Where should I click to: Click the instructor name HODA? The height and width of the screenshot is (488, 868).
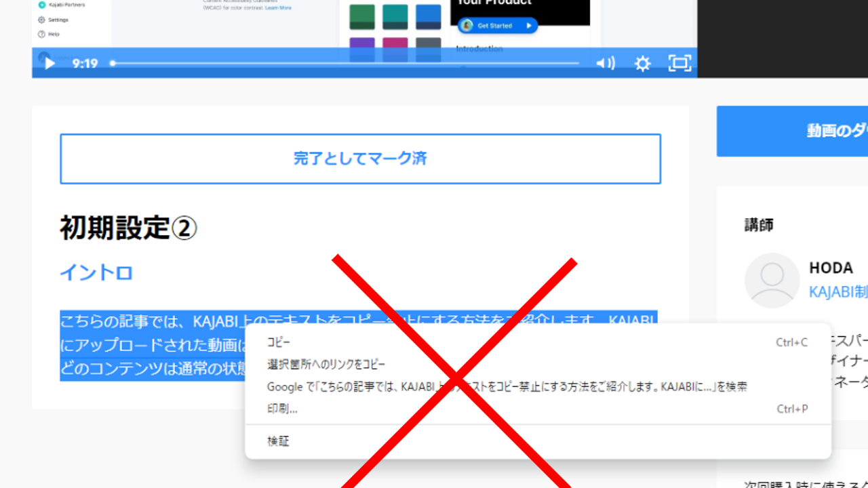(x=831, y=268)
